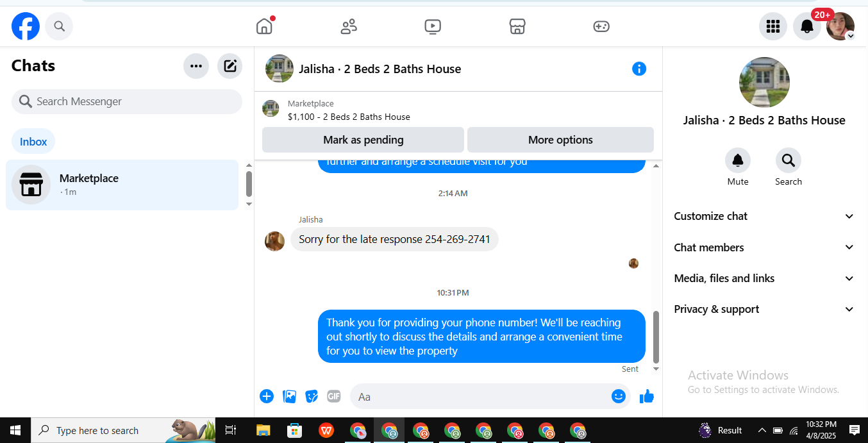The height and width of the screenshot is (443, 868).
Task: Click the Mark as pending button
Action: tap(363, 140)
